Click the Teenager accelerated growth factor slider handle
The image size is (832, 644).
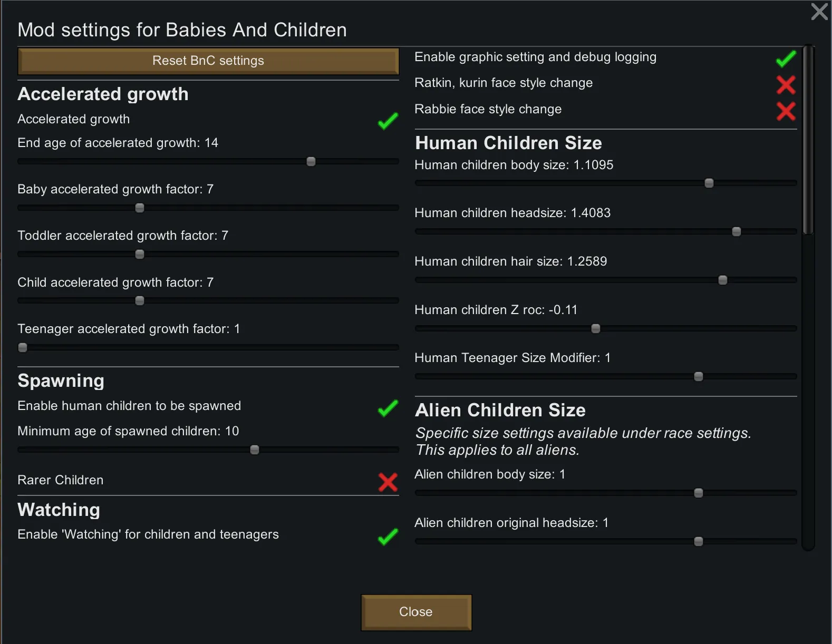(x=23, y=347)
